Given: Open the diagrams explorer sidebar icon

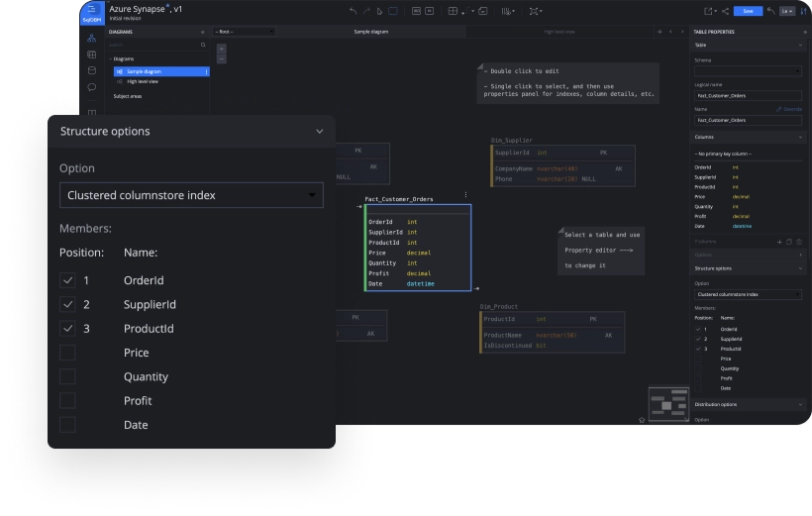Looking at the screenshot, I should click(x=92, y=38).
